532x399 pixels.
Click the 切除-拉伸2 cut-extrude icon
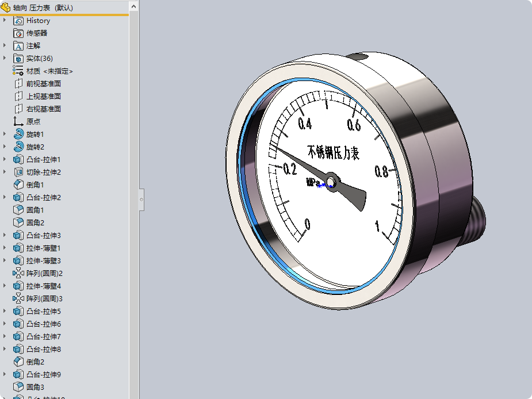(x=18, y=172)
